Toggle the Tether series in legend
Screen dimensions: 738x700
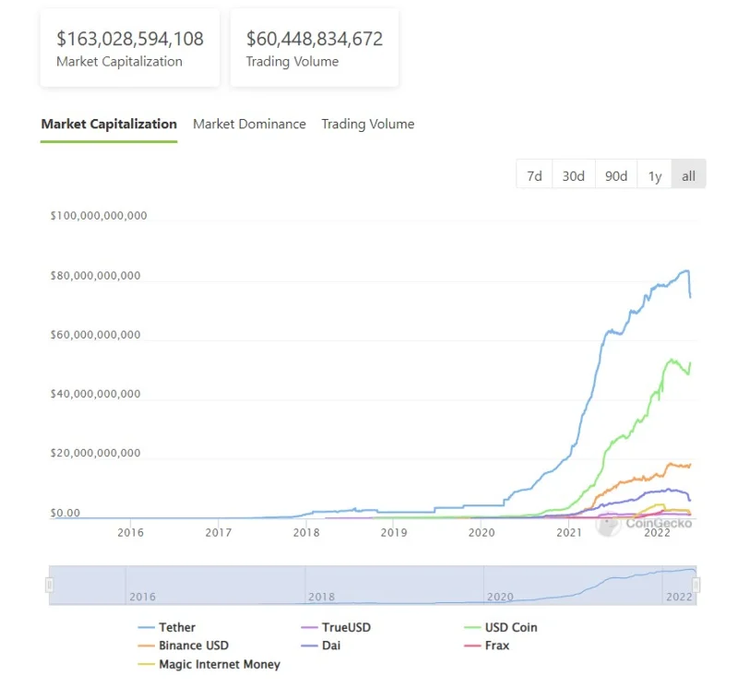click(x=167, y=627)
